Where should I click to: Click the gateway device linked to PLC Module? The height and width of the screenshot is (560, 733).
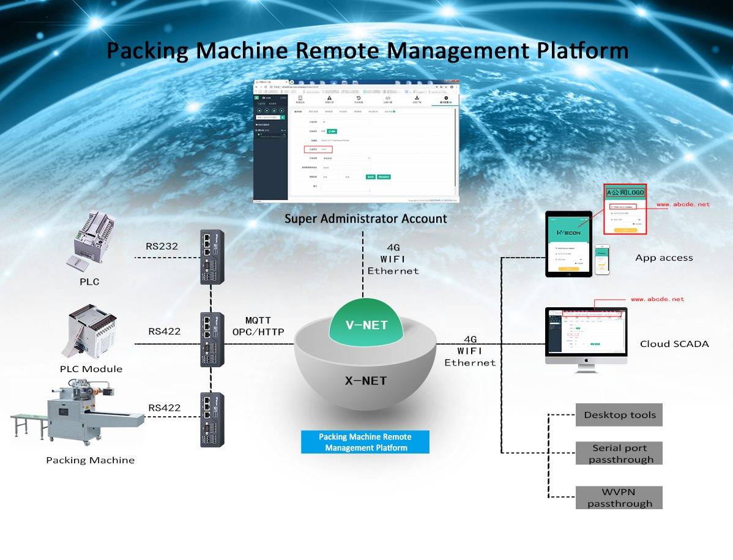(x=212, y=339)
